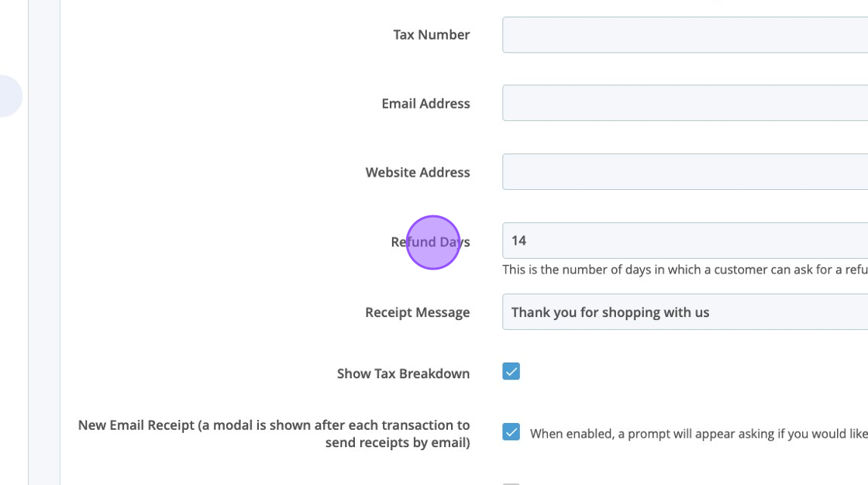Toggle the partially visible checkbox at bottom edge

(511, 483)
